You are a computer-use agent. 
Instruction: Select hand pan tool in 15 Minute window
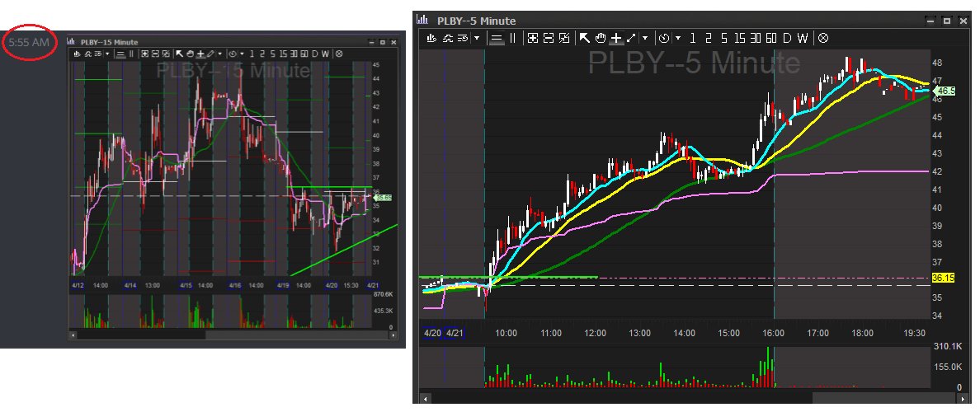click(x=190, y=54)
